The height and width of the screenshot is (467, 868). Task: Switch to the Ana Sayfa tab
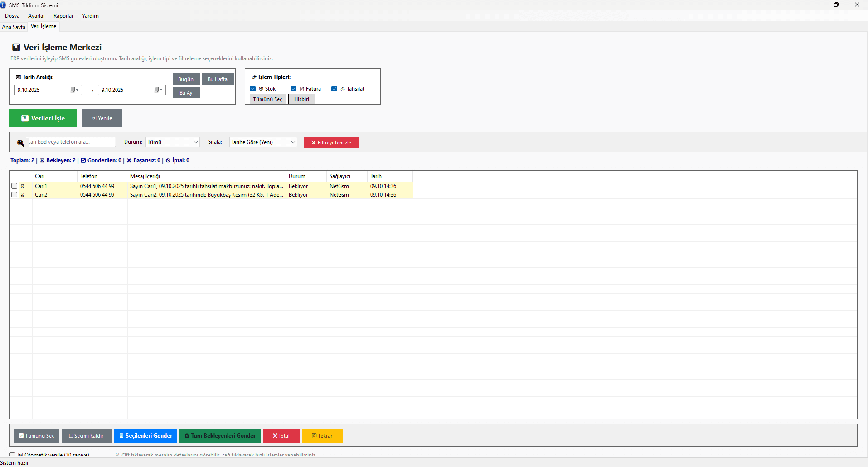14,27
